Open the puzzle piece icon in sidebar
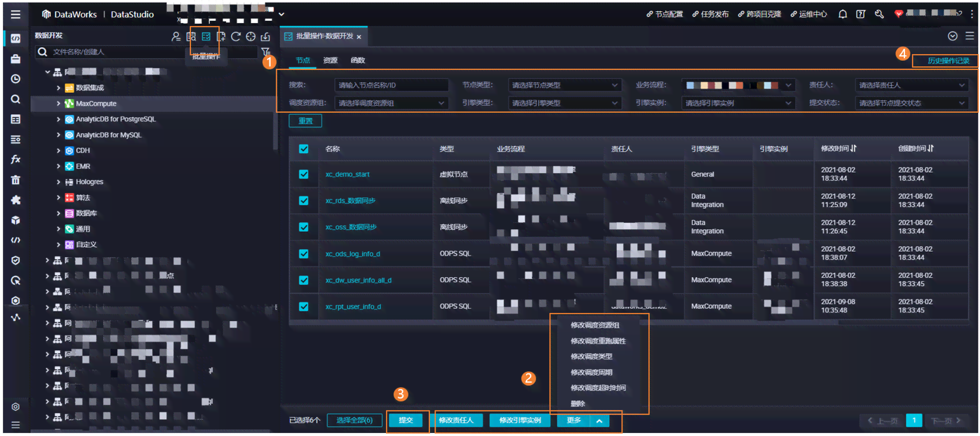This screenshot has width=980, height=436. point(16,200)
